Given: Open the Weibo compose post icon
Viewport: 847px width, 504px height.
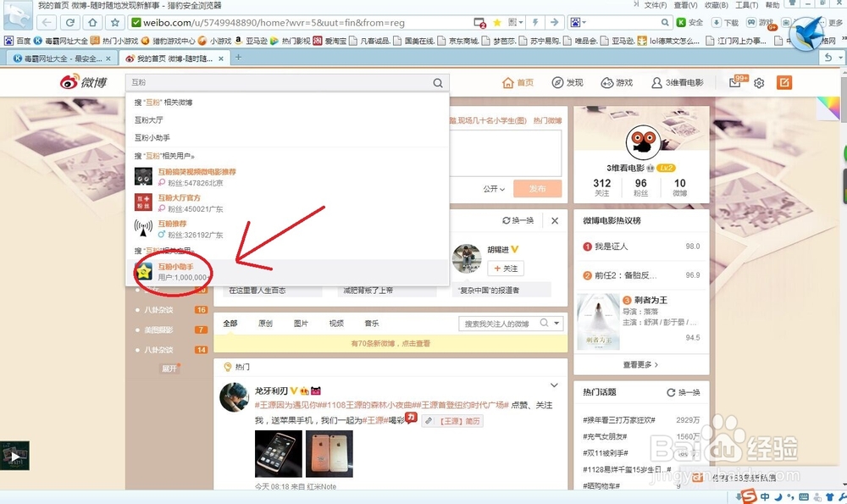Looking at the screenshot, I should click(784, 83).
